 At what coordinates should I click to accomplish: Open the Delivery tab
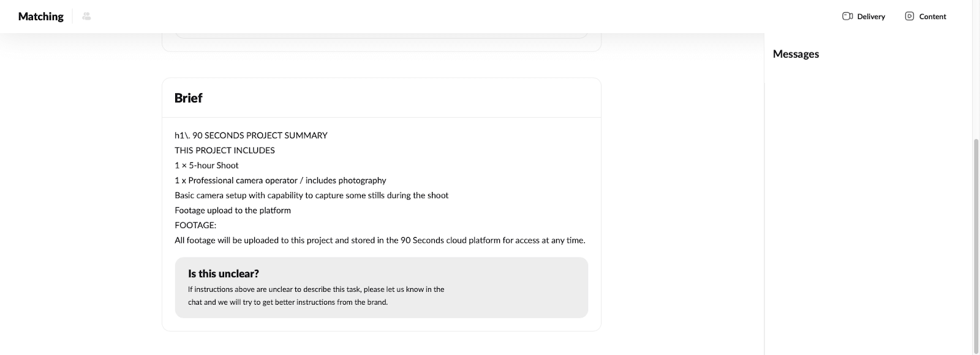(x=870, y=17)
